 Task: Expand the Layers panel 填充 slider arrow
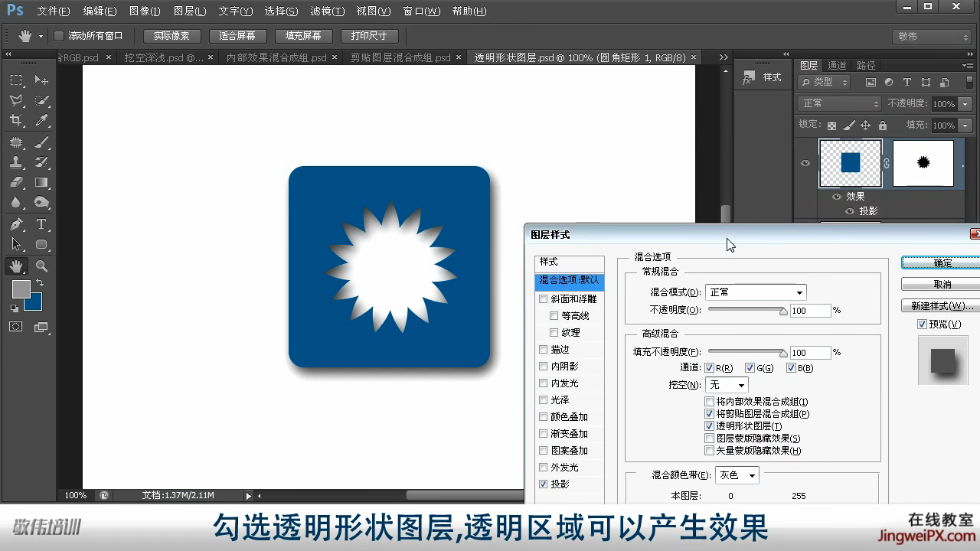(965, 126)
